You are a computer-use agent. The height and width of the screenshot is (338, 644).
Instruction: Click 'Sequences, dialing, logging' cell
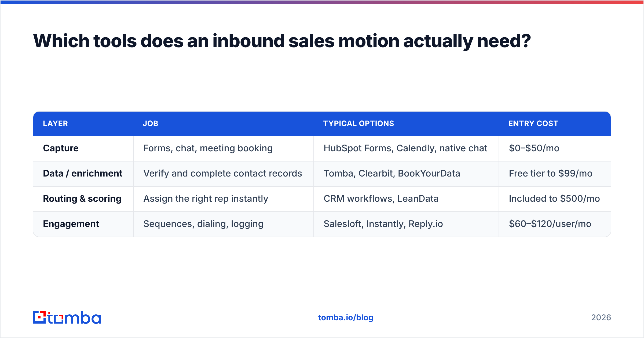[x=203, y=224]
